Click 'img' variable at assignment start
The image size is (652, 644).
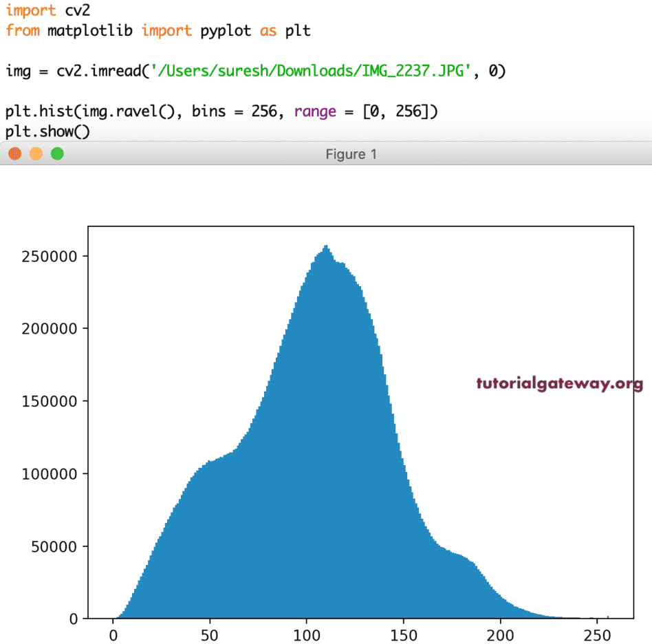[x=19, y=71]
